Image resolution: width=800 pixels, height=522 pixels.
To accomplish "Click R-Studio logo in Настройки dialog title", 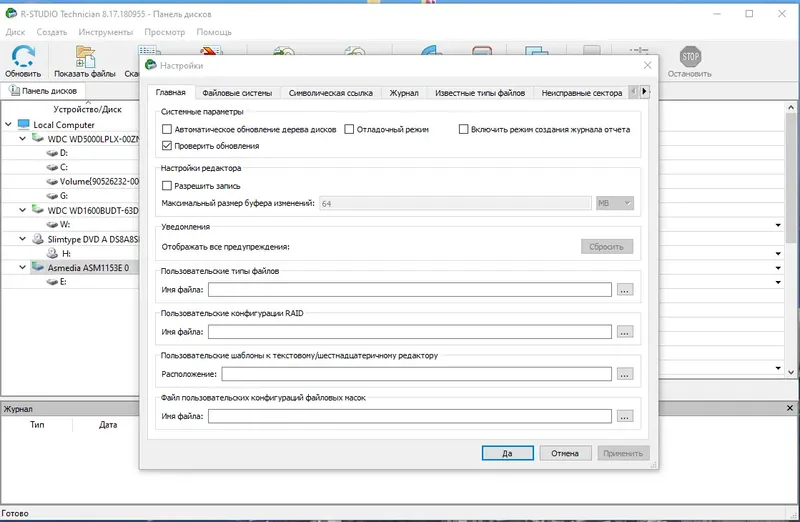I will (x=151, y=65).
